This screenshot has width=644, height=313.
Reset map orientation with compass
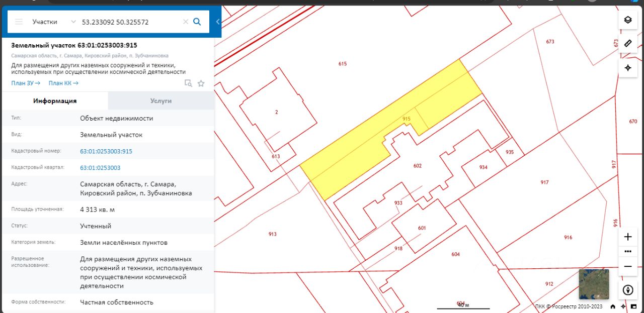628,290
